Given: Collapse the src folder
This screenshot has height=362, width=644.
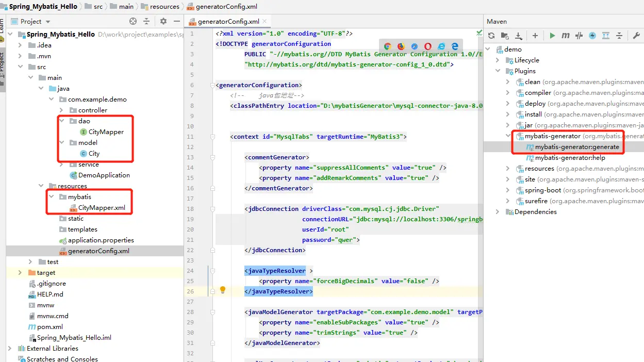Looking at the screenshot, I should point(21,67).
